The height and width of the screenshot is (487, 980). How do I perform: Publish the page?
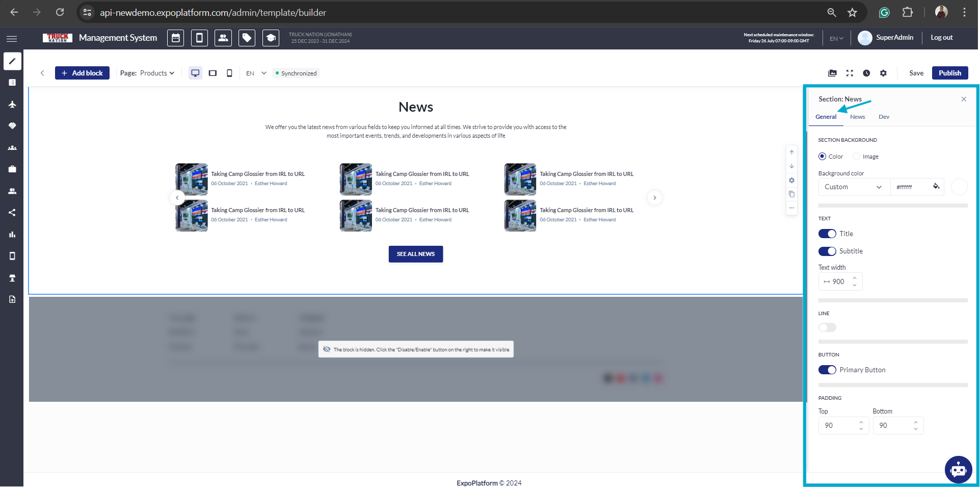[x=950, y=73]
